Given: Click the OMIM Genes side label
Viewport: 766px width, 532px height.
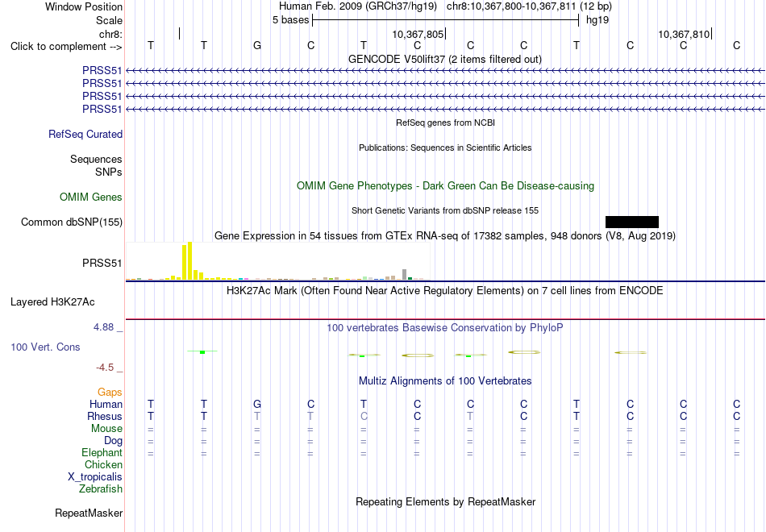Looking at the screenshot, I should (90, 197).
